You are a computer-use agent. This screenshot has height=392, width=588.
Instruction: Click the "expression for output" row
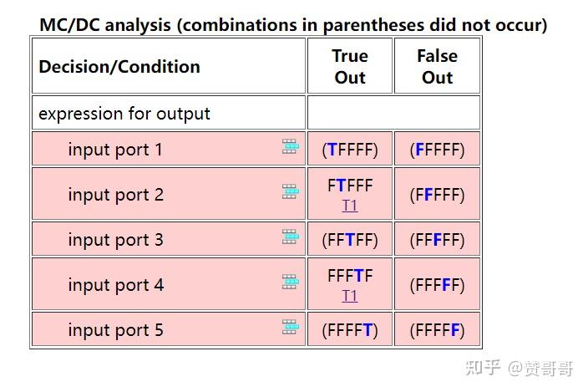[124, 113]
